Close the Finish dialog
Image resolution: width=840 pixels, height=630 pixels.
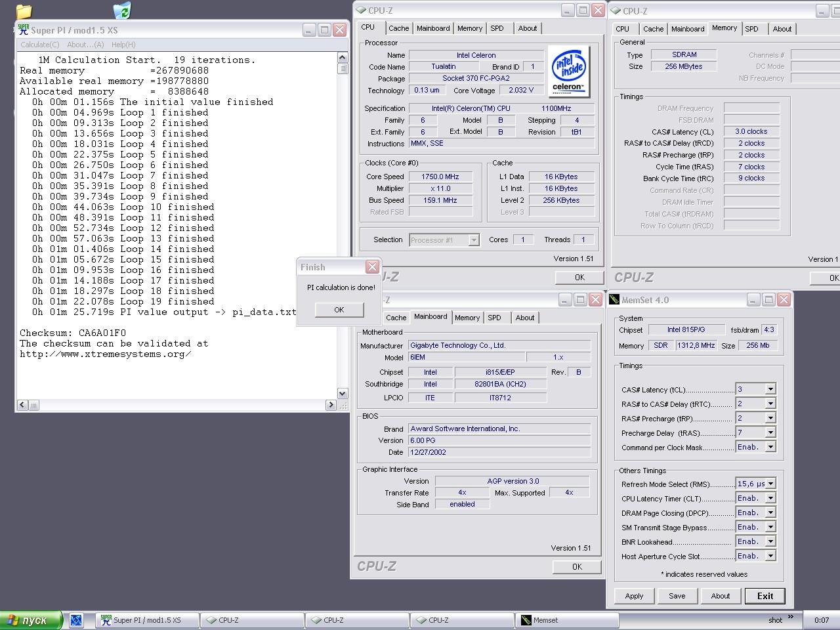point(372,266)
